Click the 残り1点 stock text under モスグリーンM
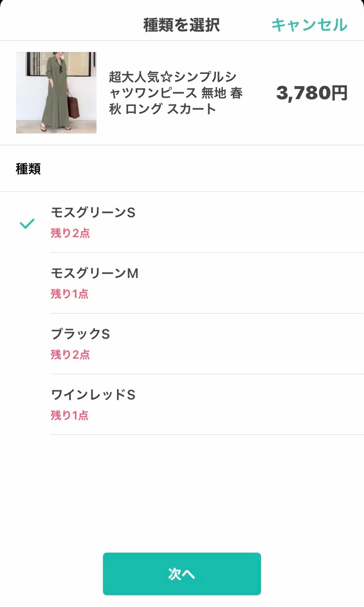This screenshot has height=607, width=364. 69,295
